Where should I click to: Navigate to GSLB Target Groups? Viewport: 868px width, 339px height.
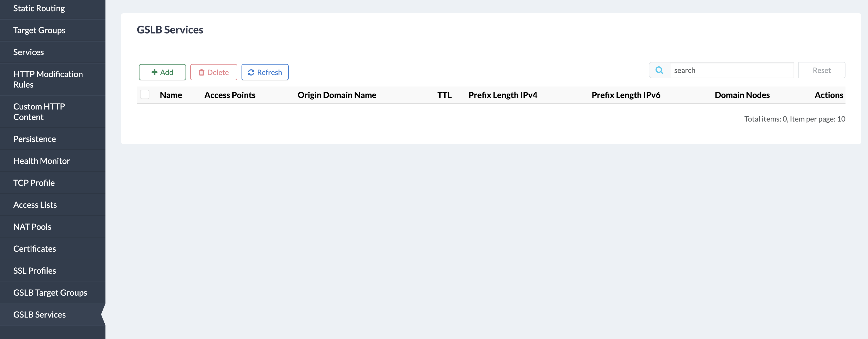pos(50,292)
